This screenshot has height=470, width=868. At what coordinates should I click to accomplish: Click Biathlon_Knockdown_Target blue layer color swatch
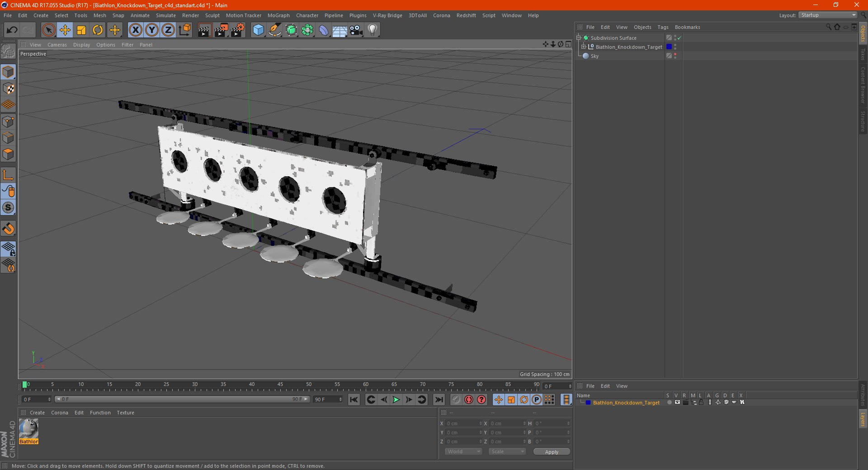point(669,47)
